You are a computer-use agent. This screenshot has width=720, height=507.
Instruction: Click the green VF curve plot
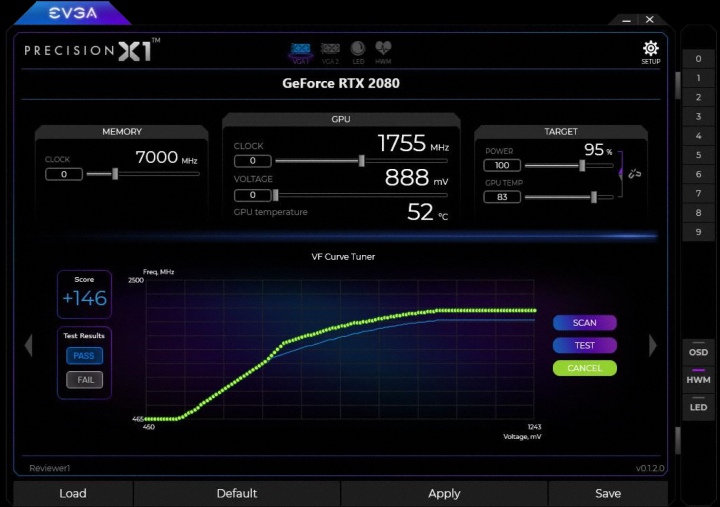(x=340, y=349)
